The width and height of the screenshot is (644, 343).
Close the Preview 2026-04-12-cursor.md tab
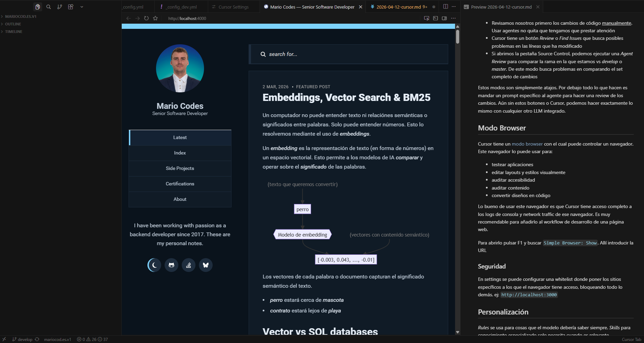[x=538, y=7]
